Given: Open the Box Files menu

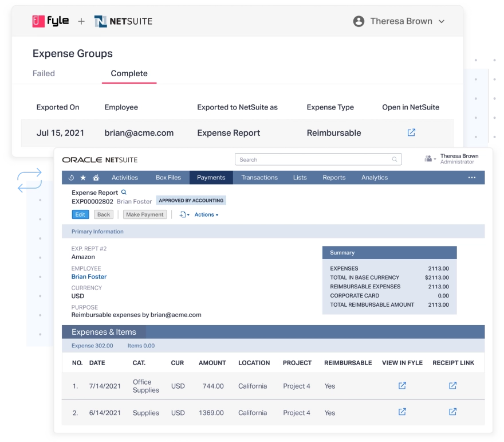Looking at the screenshot, I should [168, 178].
